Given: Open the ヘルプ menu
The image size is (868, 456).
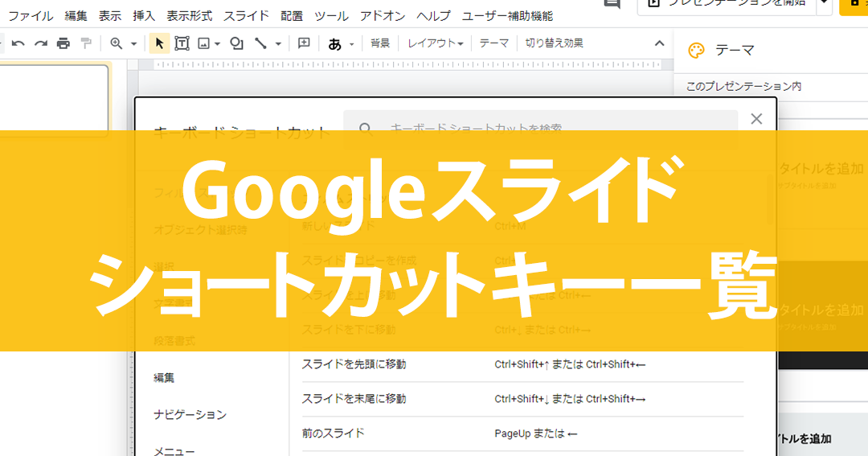Looking at the screenshot, I should click(x=433, y=16).
